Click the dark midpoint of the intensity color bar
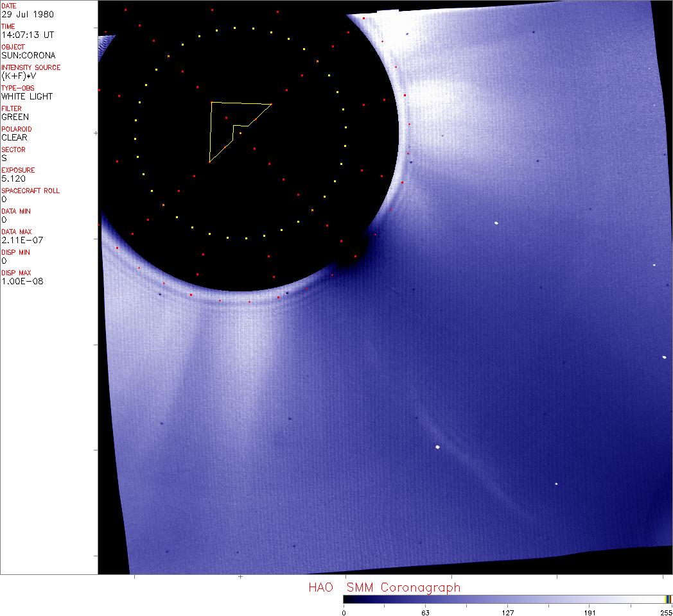 pos(507,599)
